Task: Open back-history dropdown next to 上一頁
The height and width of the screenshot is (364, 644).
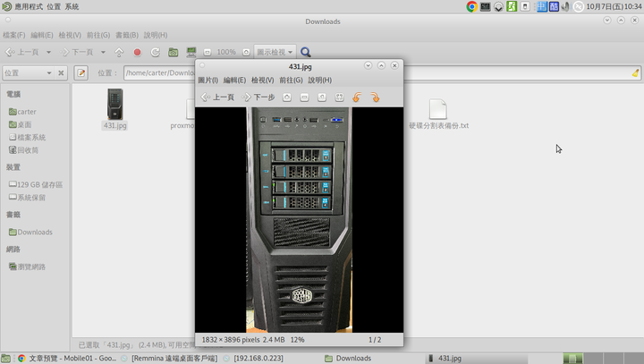Action: (48, 52)
